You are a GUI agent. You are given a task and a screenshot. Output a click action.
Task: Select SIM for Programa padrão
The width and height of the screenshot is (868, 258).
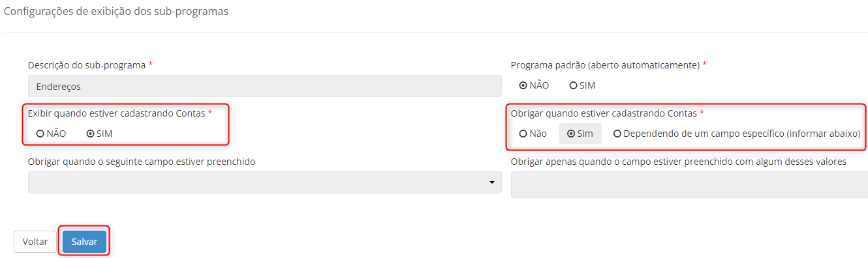tap(582, 85)
